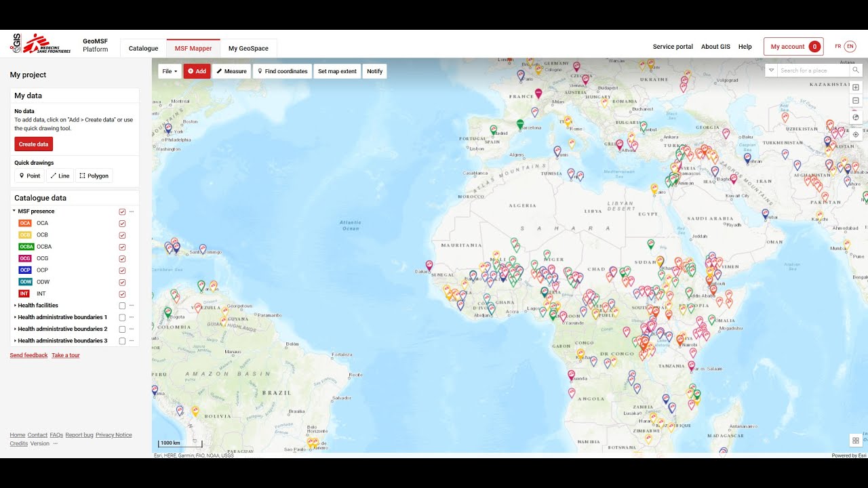Click the red Add button

(x=197, y=71)
